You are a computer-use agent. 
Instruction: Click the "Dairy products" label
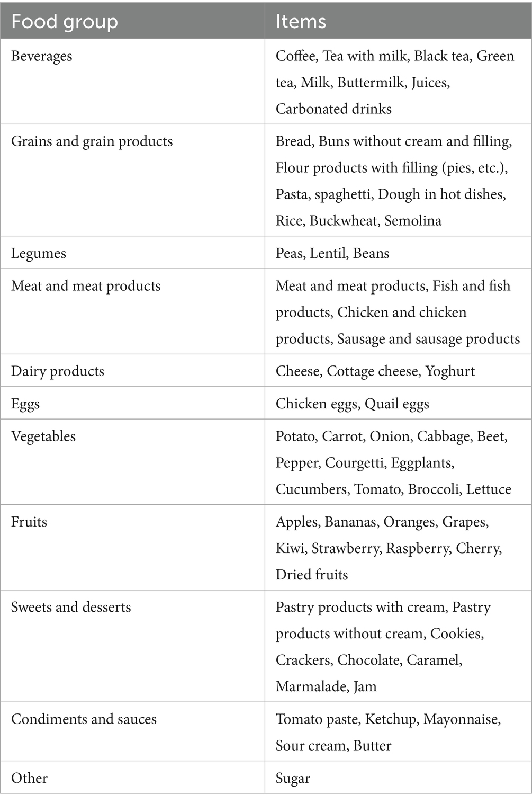(x=58, y=371)
